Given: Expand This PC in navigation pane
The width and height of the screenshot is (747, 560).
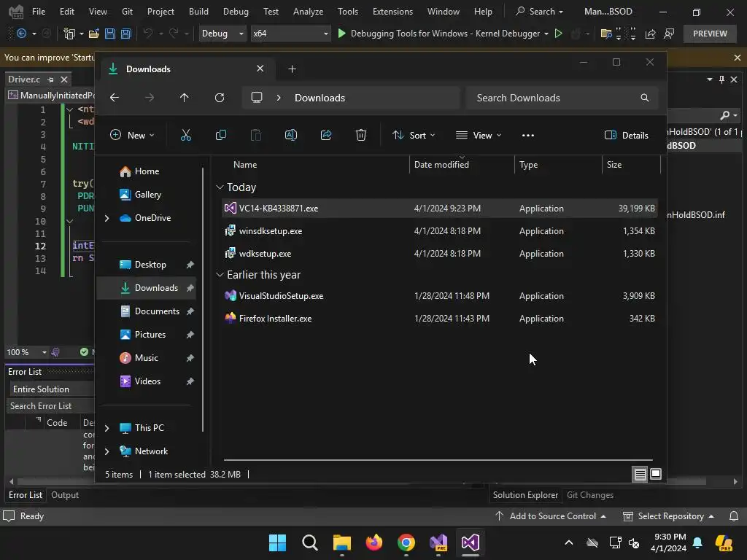Looking at the screenshot, I should click(107, 428).
